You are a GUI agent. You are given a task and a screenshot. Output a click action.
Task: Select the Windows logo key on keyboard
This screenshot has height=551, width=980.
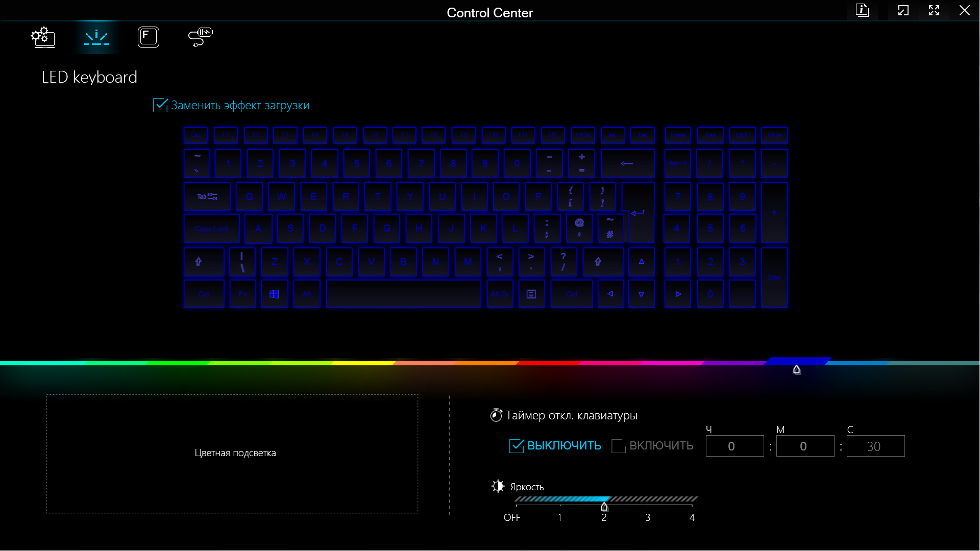tap(275, 294)
